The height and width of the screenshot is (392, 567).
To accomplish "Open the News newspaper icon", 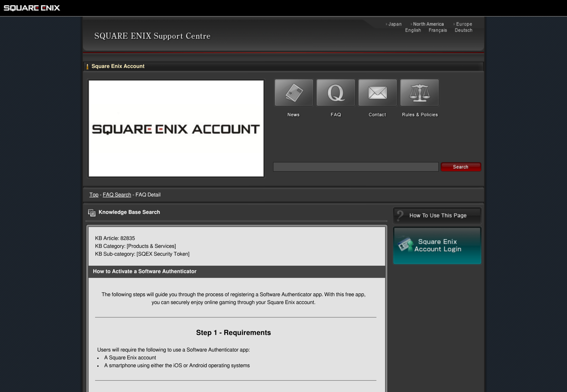I will tap(294, 93).
